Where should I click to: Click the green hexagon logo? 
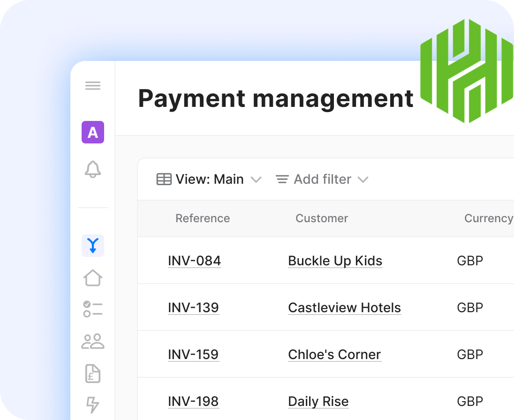click(466, 71)
